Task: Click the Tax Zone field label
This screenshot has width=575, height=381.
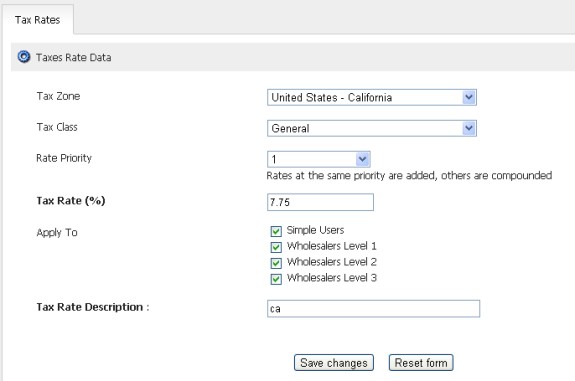Action: click(58, 96)
